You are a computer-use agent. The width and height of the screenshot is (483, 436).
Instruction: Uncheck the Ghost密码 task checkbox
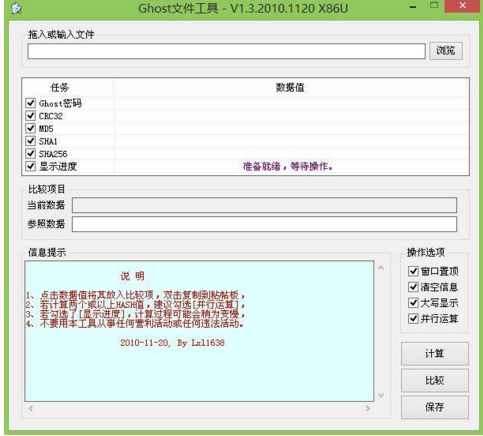click(31, 103)
